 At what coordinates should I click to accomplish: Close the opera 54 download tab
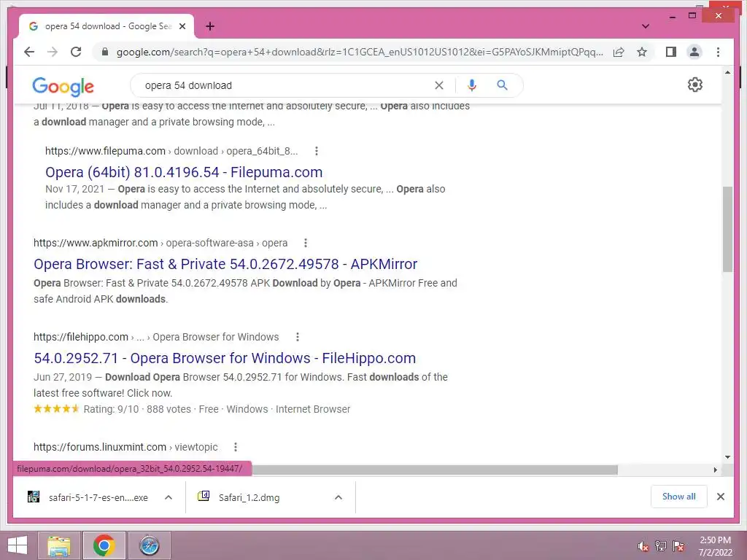point(182,26)
